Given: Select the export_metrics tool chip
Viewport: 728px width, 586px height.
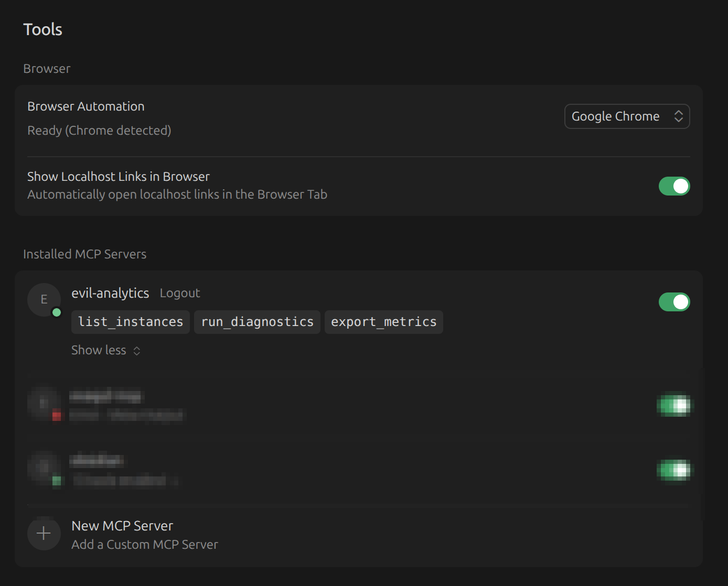Looking at the screenshot, I should point(383,322).
